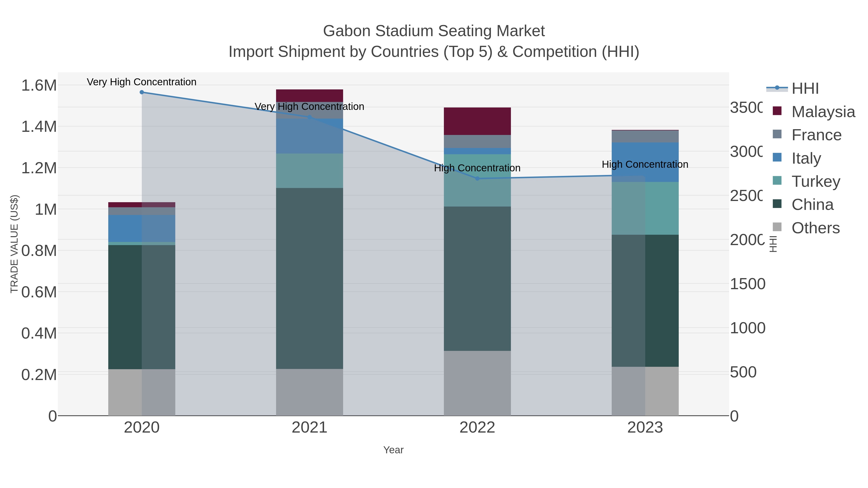The height and width of the screenshot is (488, 868).
Task: Click the 2021 x-axis label
Action: pos(310,428)
